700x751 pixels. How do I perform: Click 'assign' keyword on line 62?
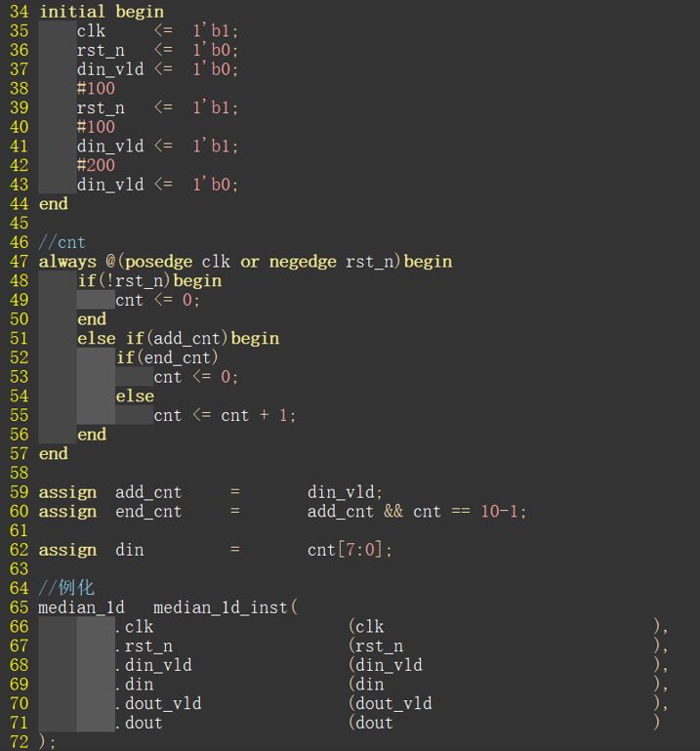[67, 550]
